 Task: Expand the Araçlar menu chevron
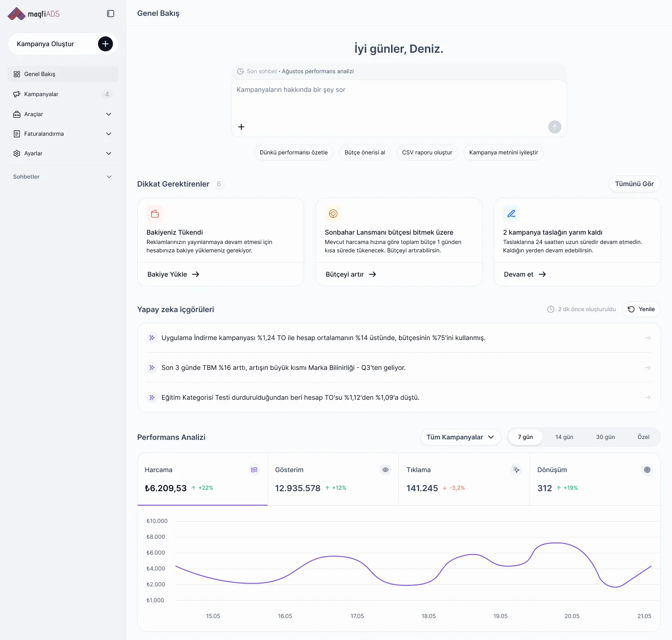109,114
